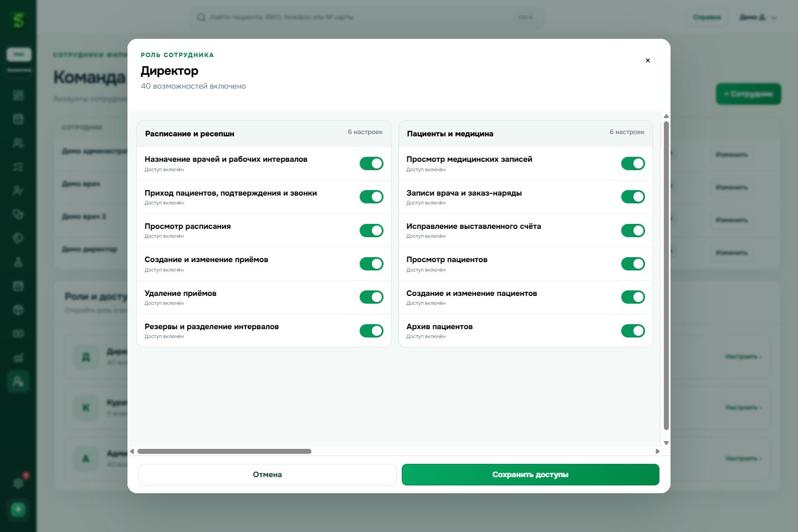Click the horizontal scrollbar thumb in dialog
Screen dimensions: 798x532
tap(224, 451)
